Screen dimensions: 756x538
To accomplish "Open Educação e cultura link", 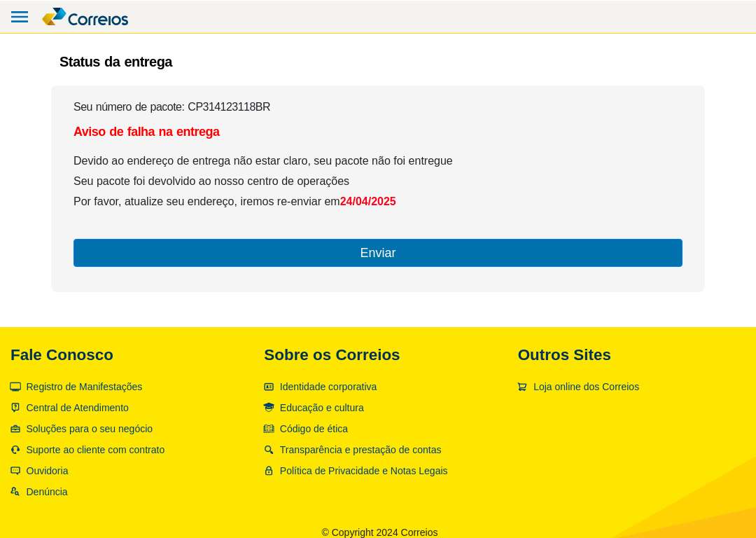I will point(321,408).
